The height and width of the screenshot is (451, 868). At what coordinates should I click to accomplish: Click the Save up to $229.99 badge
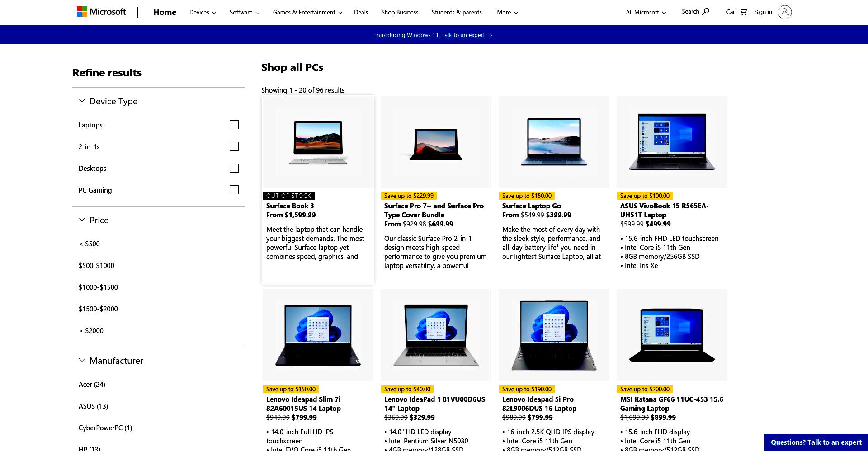[409, 196]
